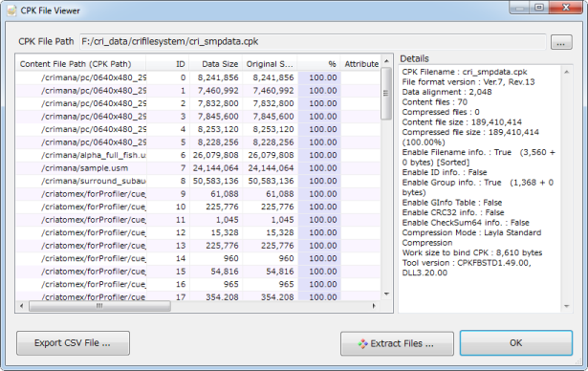Click Details panel scroll down arrow
The image size is (588, 371).
[567, 307]
